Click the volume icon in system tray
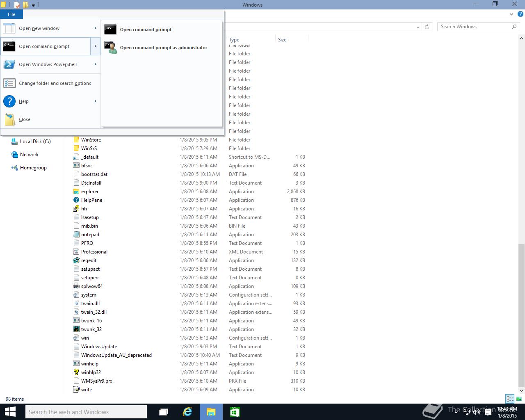The image size is (525, 420). point(477,412)
